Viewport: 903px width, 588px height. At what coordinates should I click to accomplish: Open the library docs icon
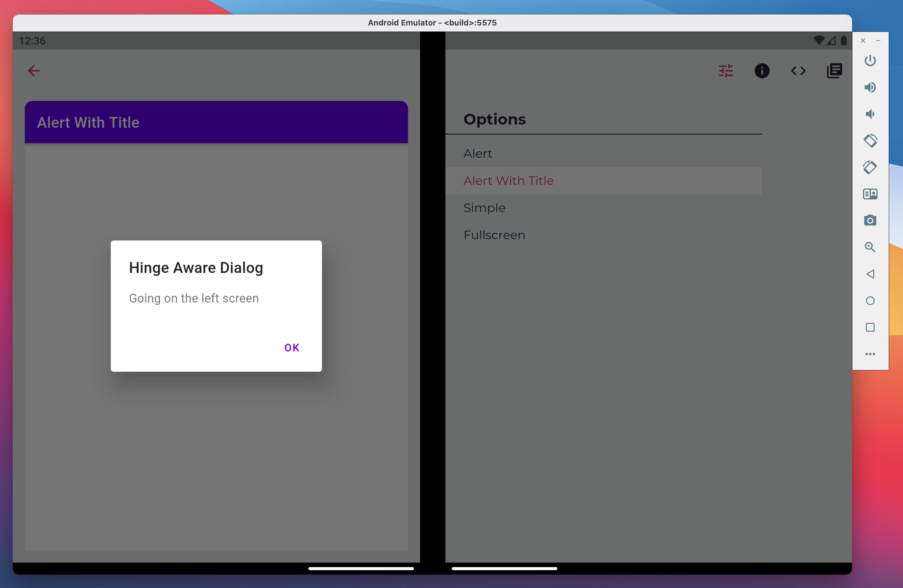coord(834,71)
